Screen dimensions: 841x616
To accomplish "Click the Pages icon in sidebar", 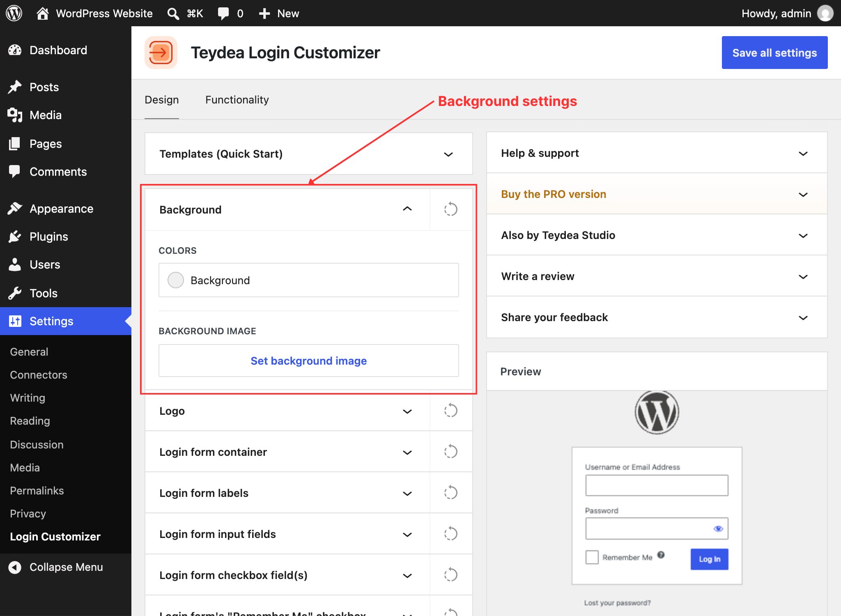I will (x=15, y=144).
